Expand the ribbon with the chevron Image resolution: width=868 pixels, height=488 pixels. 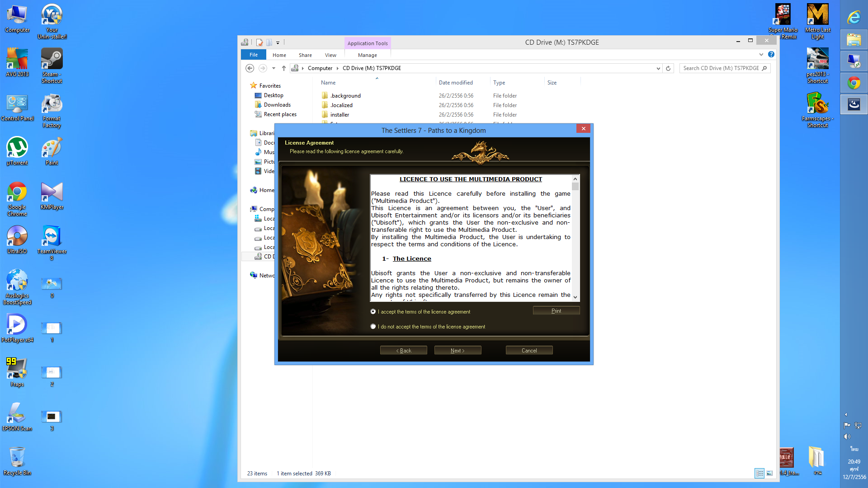pos(761,54)
